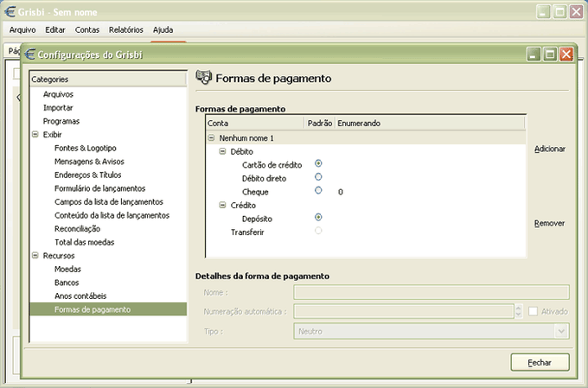Select Programas in the categories
This screenshot has height=388, width=588.
tap(61, 122)
